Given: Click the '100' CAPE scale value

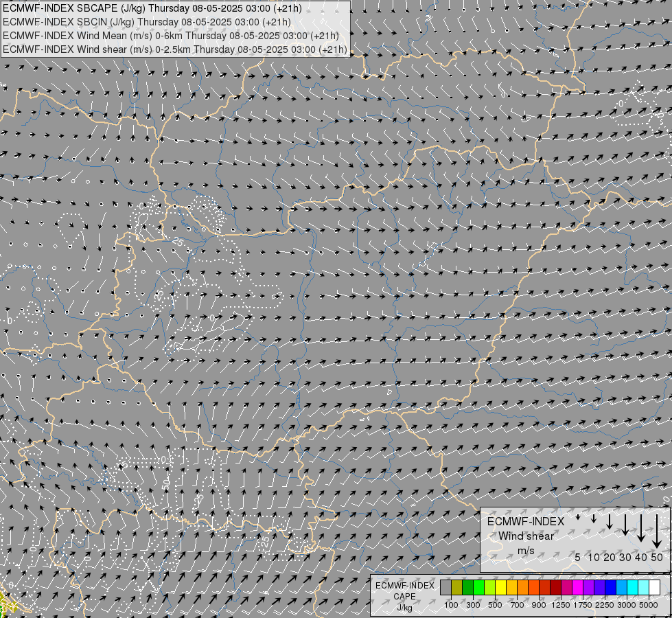Looking at the screenshot, I should point(451,605).
